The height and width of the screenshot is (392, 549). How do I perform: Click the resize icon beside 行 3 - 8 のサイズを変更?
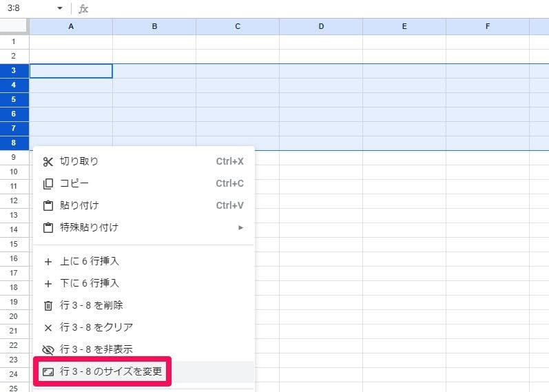(48, 372)
